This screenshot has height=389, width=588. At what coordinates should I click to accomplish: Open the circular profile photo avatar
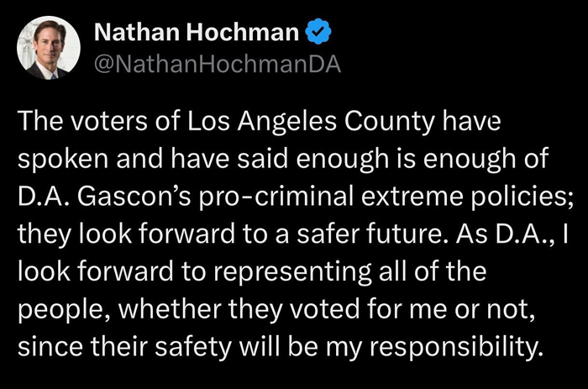click(49, 48)
